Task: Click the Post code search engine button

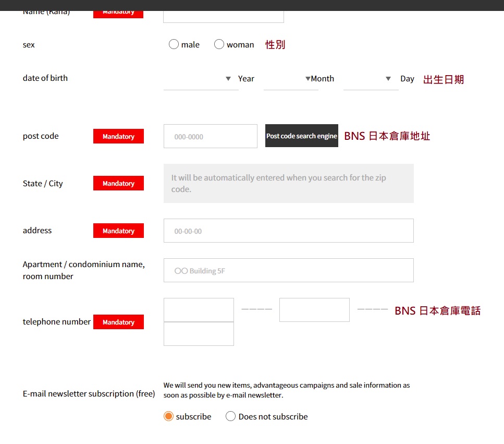Action: [x=301, y=136]
